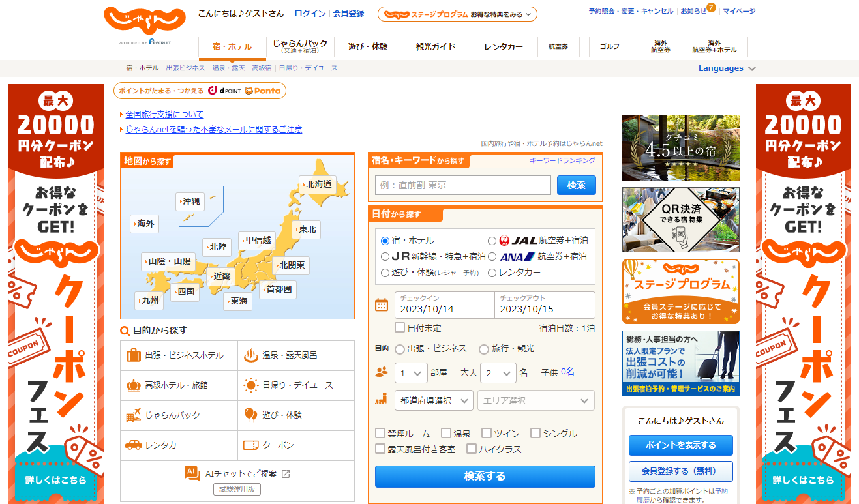Select the レンタカー radio button
Screen dimensions: 859x504
click(492, 273)
